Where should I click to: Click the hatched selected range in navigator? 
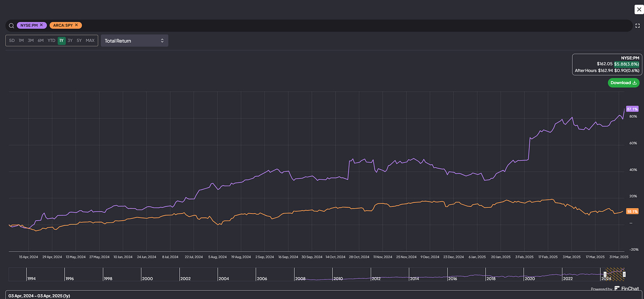point(614,275)
